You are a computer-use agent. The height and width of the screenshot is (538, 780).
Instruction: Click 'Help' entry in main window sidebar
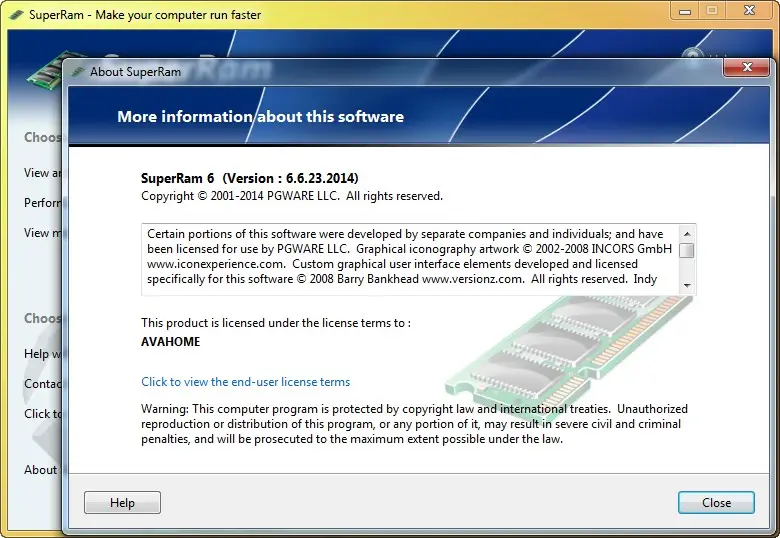(43, 354)
